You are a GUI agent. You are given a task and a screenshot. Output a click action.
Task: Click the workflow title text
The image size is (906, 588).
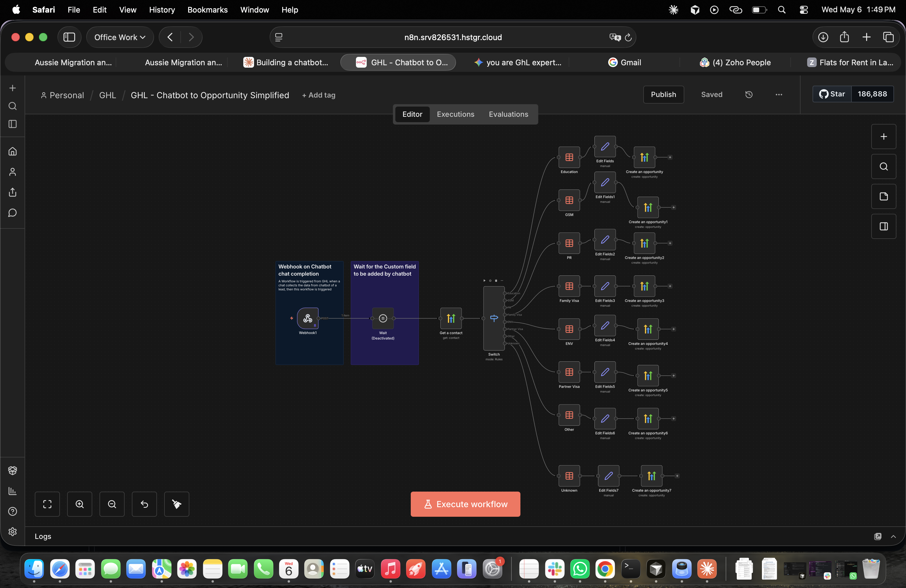(210, 95)
